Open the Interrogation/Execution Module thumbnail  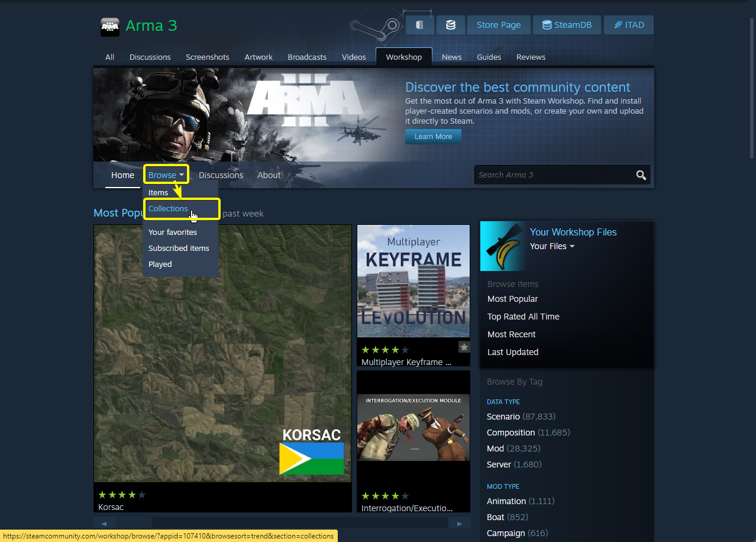pos(413,427)
